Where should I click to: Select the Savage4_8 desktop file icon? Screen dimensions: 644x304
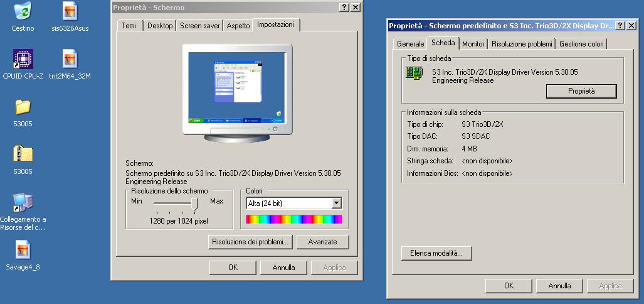coord(23,249)
